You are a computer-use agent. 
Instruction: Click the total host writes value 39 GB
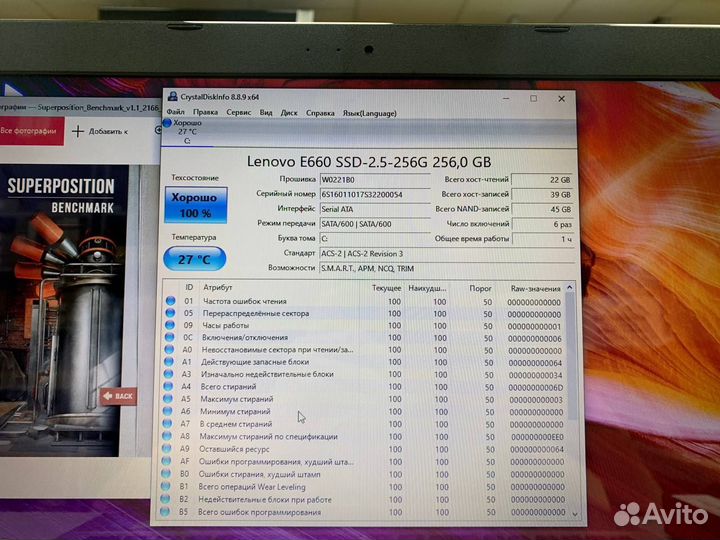click(x=543, y=195)
